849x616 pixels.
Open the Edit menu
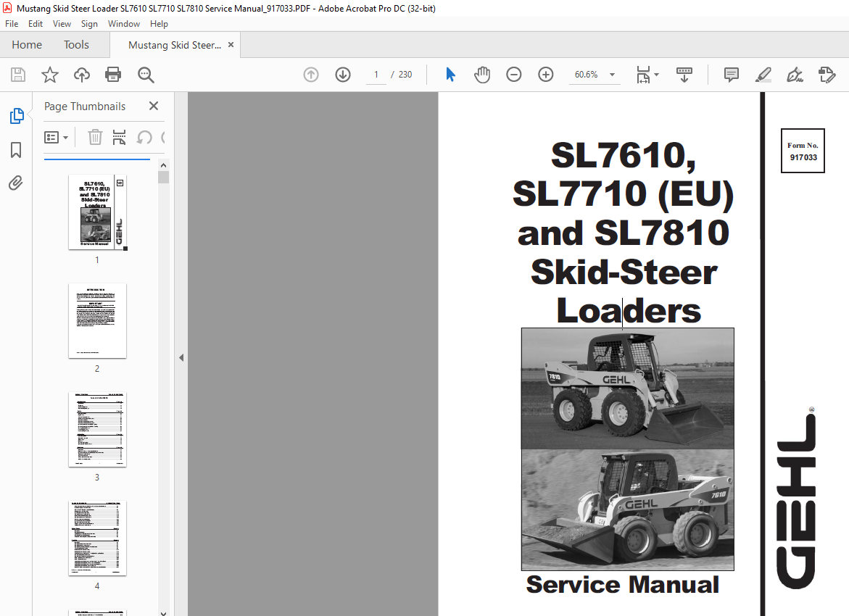point(36,24)
